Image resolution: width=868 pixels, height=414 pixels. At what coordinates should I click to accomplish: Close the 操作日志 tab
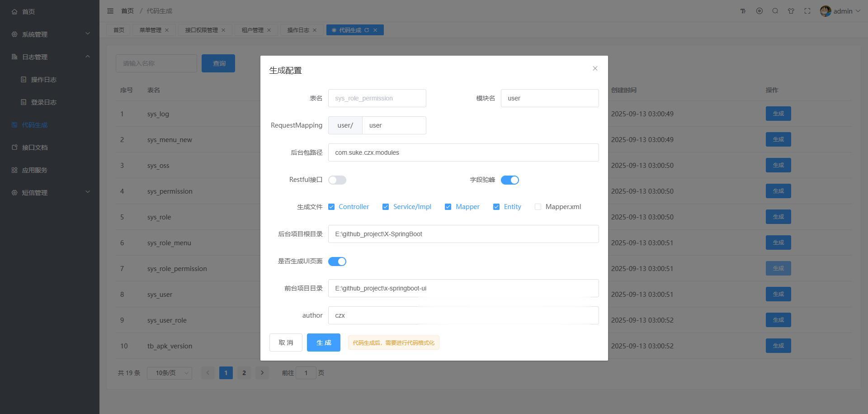[315, 30]
